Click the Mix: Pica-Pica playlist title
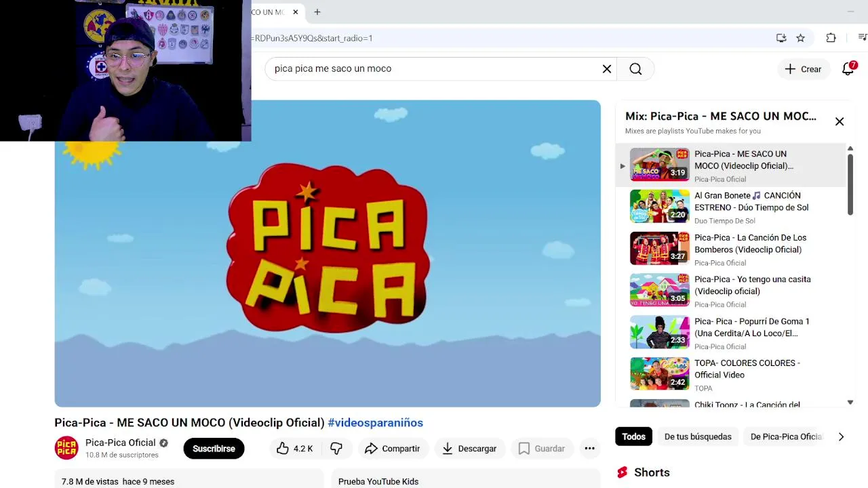This screenshot has height=488, width=868. (721, 116)
